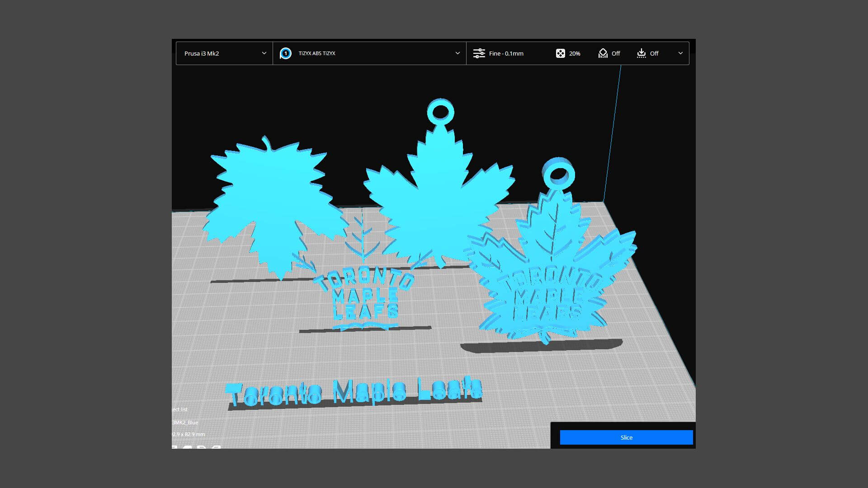Click the 20% infill value

coord(575,53)
